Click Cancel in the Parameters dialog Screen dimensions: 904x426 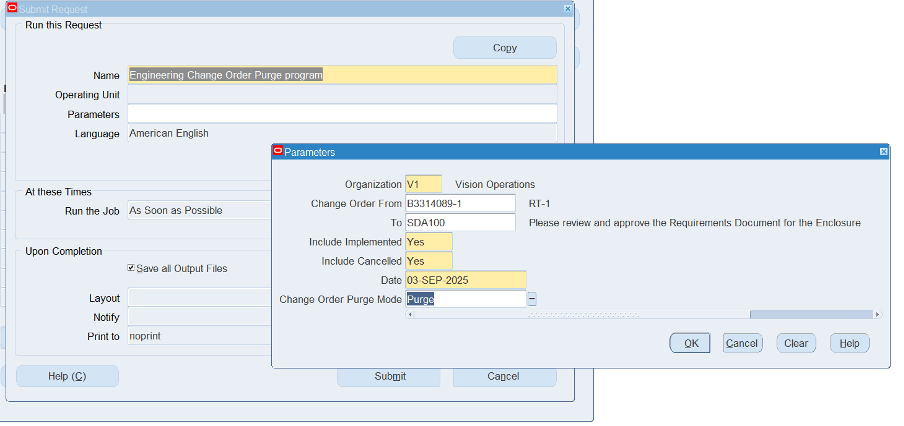click(743, 343)
